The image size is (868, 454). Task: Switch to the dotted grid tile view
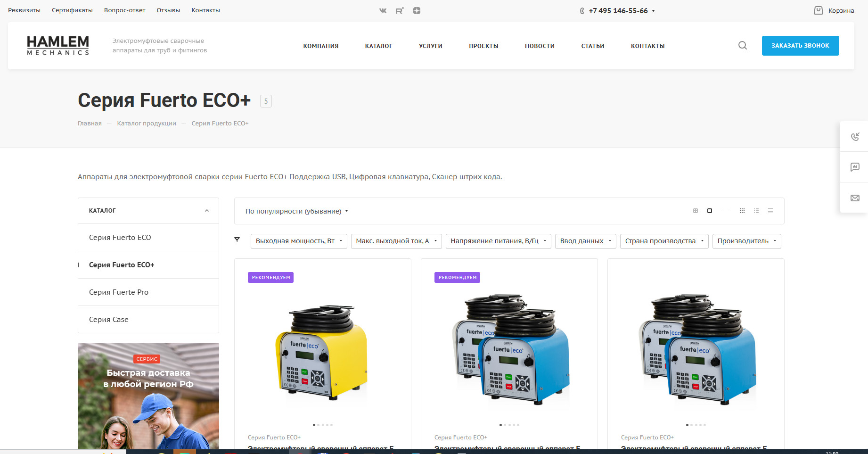click(742, 211)
